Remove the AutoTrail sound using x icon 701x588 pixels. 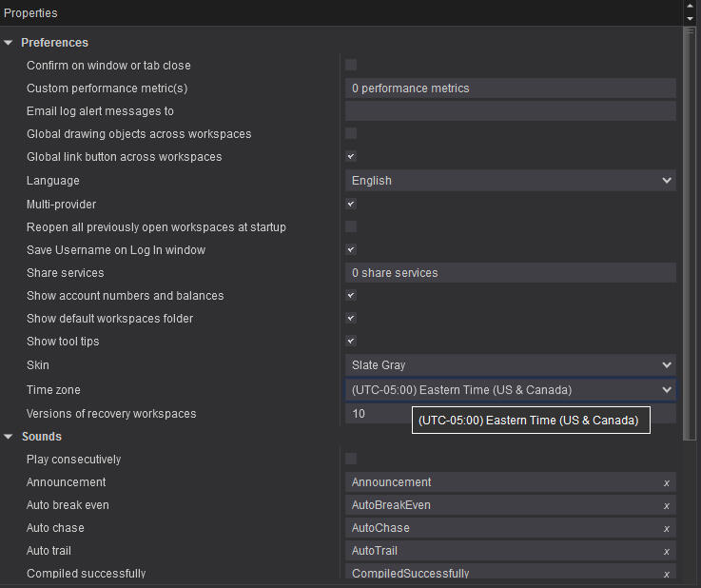666,552
